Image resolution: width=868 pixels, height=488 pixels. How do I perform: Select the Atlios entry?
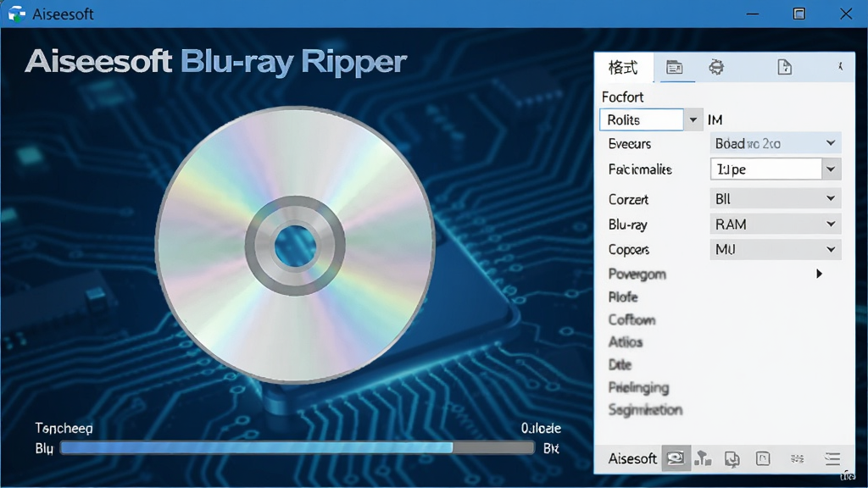(626, 342)
